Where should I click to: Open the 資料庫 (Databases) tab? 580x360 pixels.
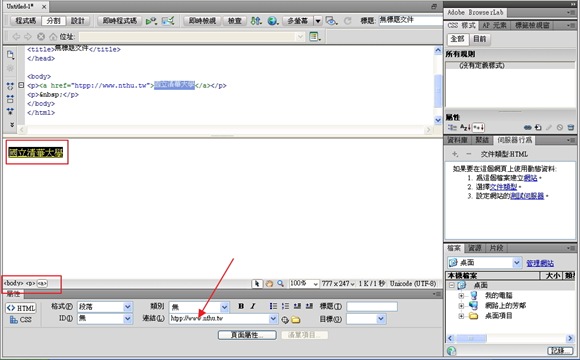(458, 140)
